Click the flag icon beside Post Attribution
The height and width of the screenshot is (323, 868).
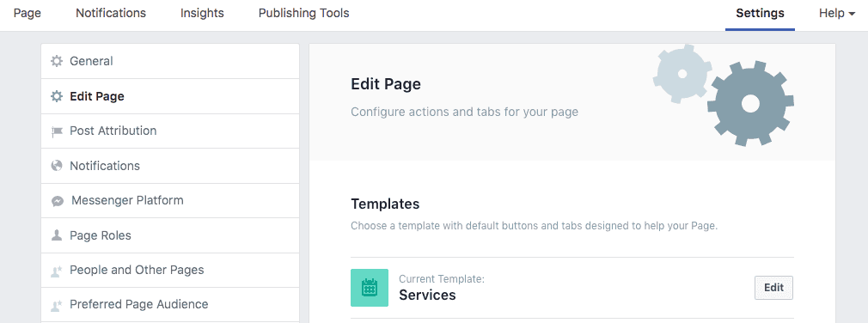coord(57,131)
